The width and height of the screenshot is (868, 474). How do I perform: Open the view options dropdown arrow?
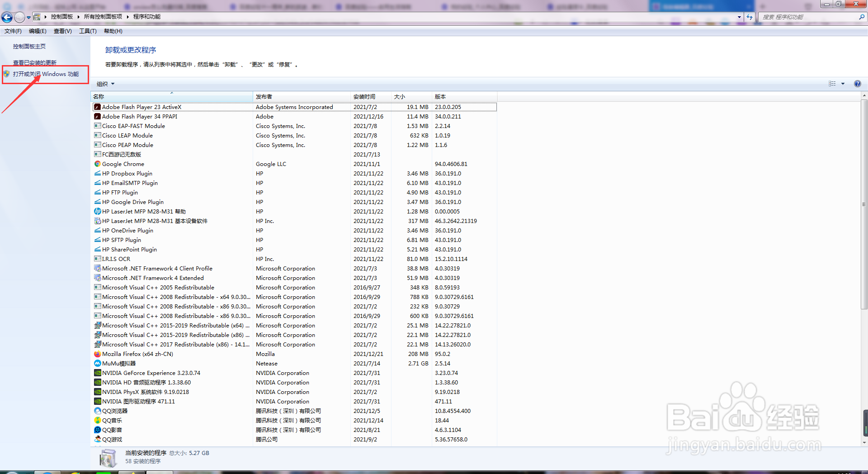(x=843, y=84)
